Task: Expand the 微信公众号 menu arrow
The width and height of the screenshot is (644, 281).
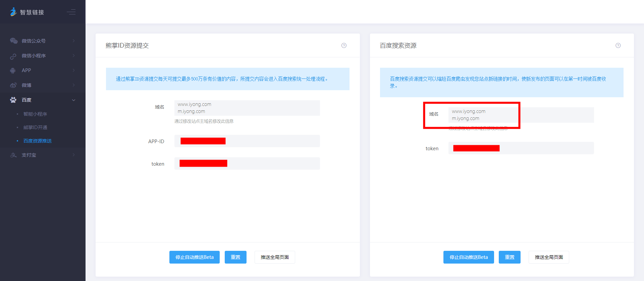Action: tap(74, 41)
